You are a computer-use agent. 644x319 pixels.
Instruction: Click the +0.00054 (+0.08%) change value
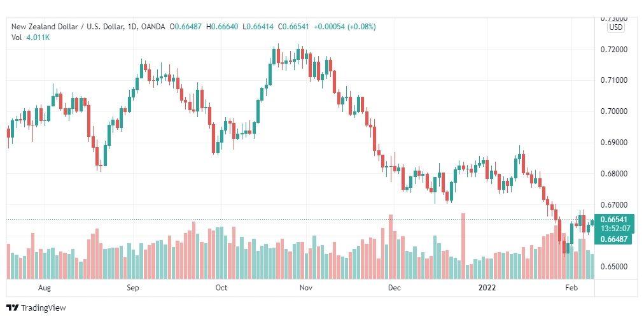click(344, 27)
